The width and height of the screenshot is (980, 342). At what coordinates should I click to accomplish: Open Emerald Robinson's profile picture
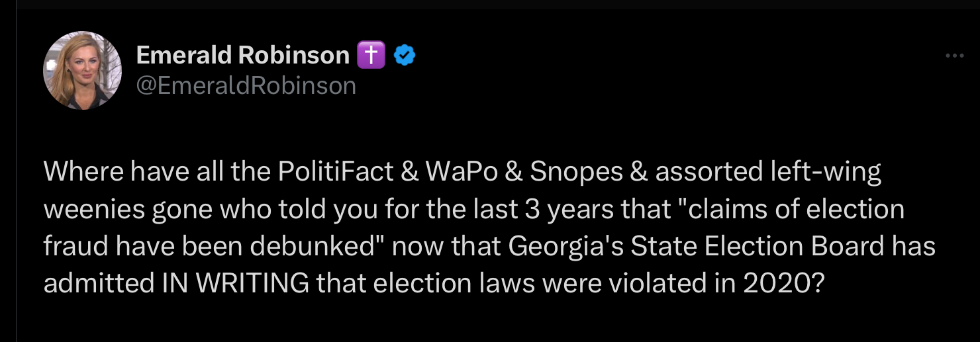pos(82,70)
